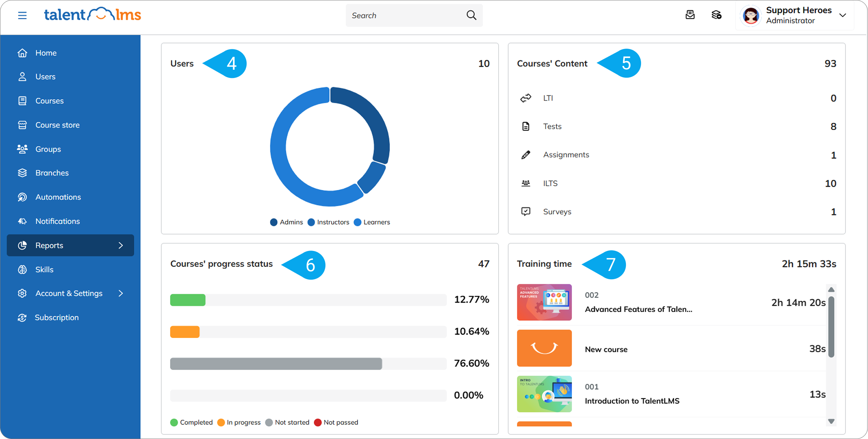Image resolution: width=868 pixels, height=439 pixels.
Task: Click the Skills brain icon in sidebar
Action: click(22, 269)
